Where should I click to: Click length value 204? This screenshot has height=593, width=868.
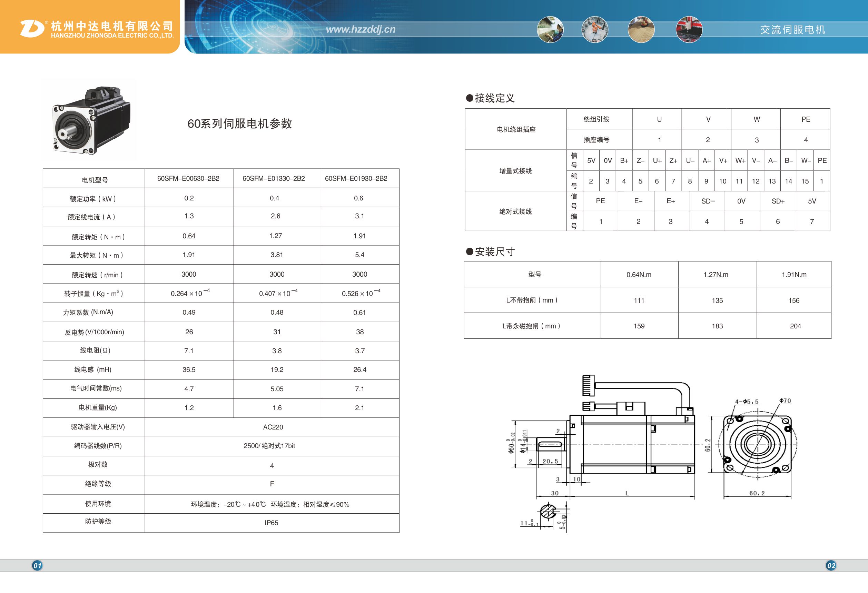(795, 326)
